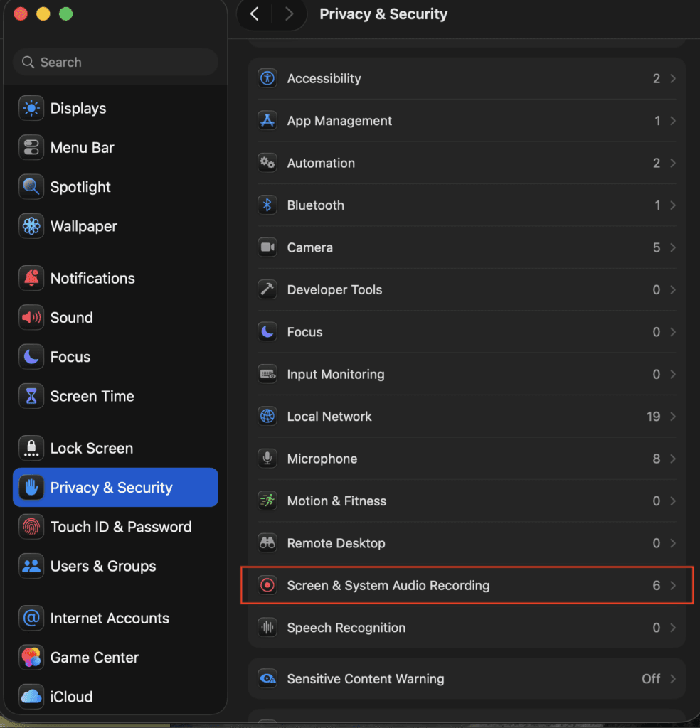The image size is (700, 728).
Task: Click the Developer Tools hammer icon
Action: pos(267,290)
